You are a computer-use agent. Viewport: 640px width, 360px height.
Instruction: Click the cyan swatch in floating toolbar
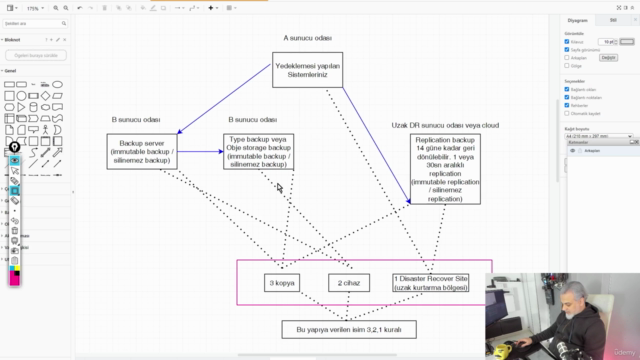[12, 268]
